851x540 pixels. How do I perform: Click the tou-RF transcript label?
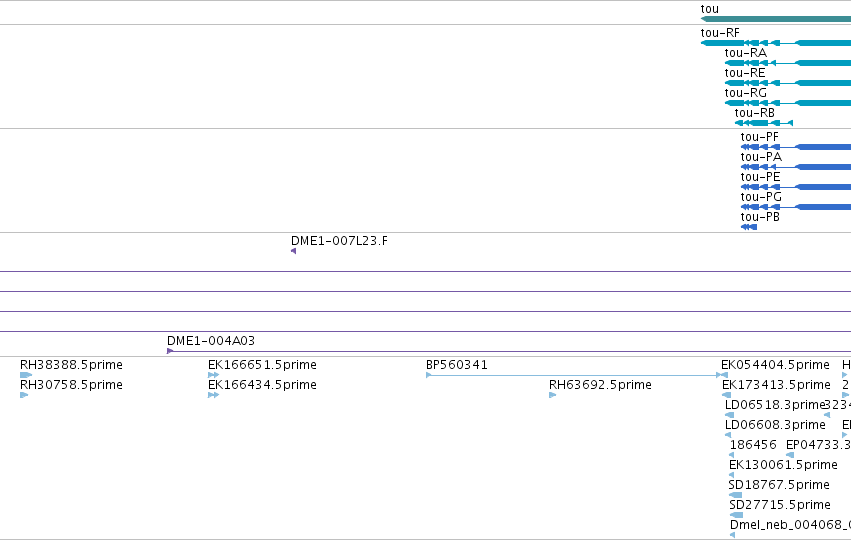point(720,33)
